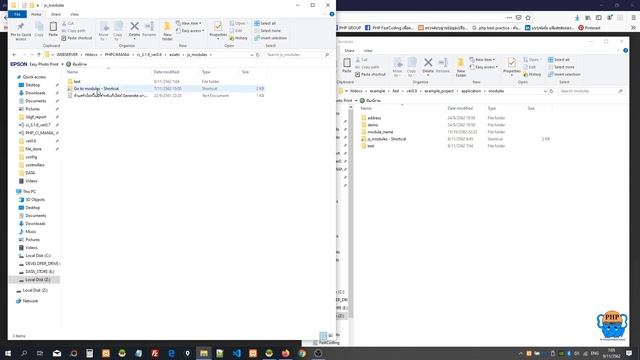Open Pictures under Quick access
Image resolution: width=640 pixels, height=360 pixels.
[x=33, y=109]
